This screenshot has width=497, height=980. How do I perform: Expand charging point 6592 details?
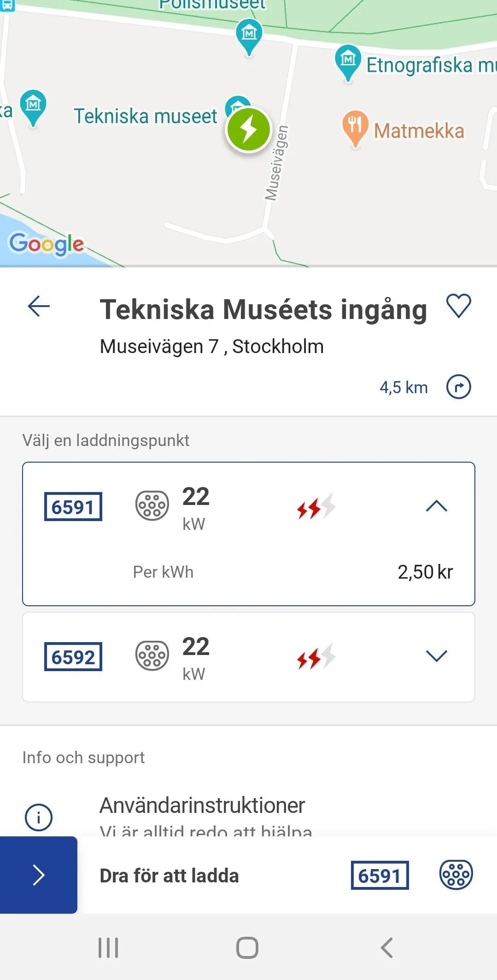436,656
